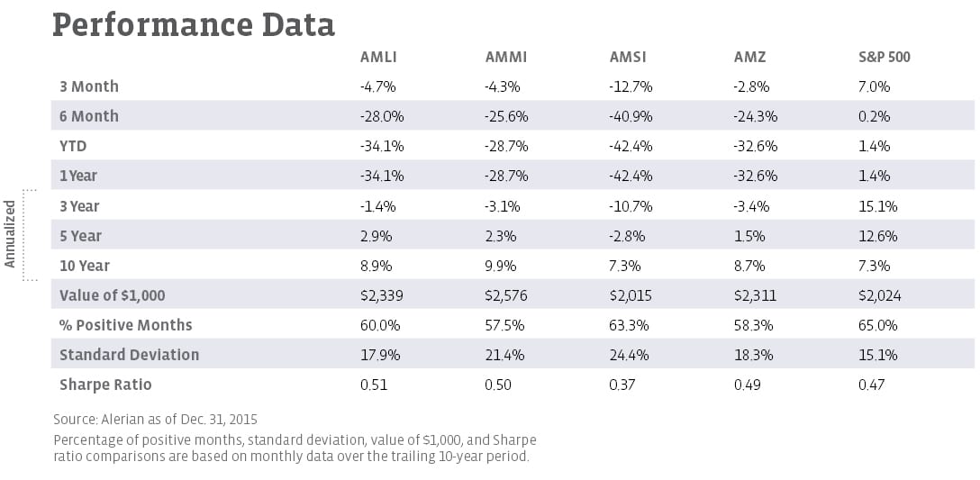Select the AMMI column header
This screenshot has height=480, width=980.
pyautogui.click(x=505, y=57)
